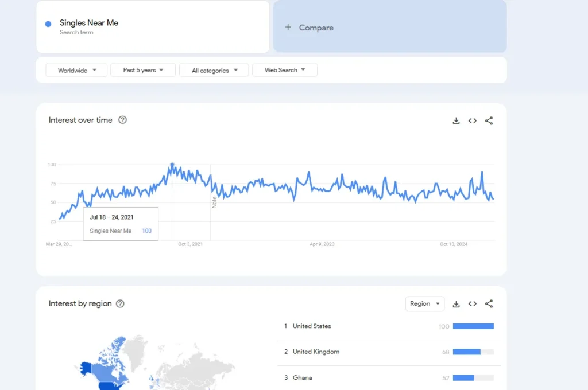The height and width of the screenshot is (390, 588).
Task: Download the Interest over time data
Action: 456,120
